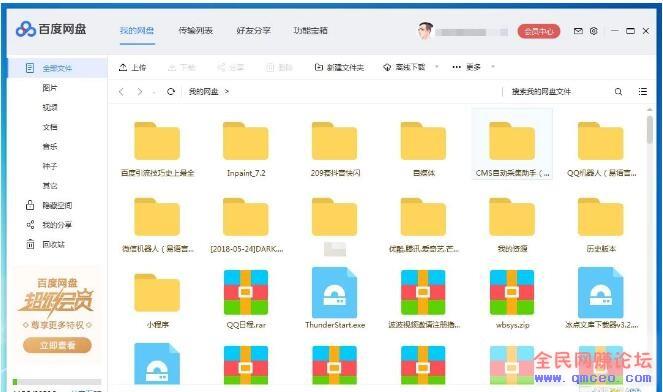The height and width of the screenshot is (392, 663).
Task: Switch to the 好友分享 tab
Action: (253, 30)
